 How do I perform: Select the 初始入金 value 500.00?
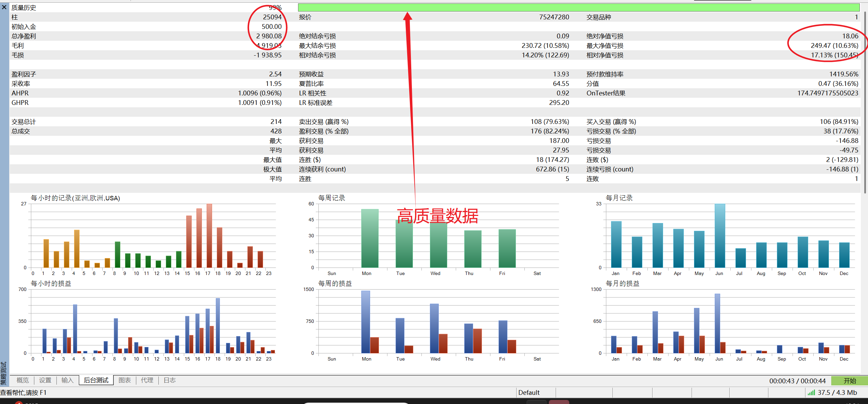click(272, 26)
